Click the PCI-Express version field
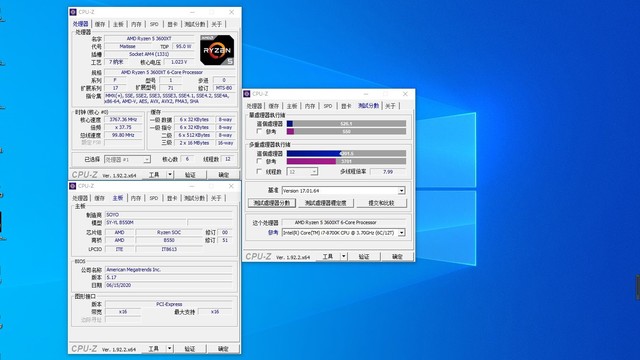 coord(169,304)
